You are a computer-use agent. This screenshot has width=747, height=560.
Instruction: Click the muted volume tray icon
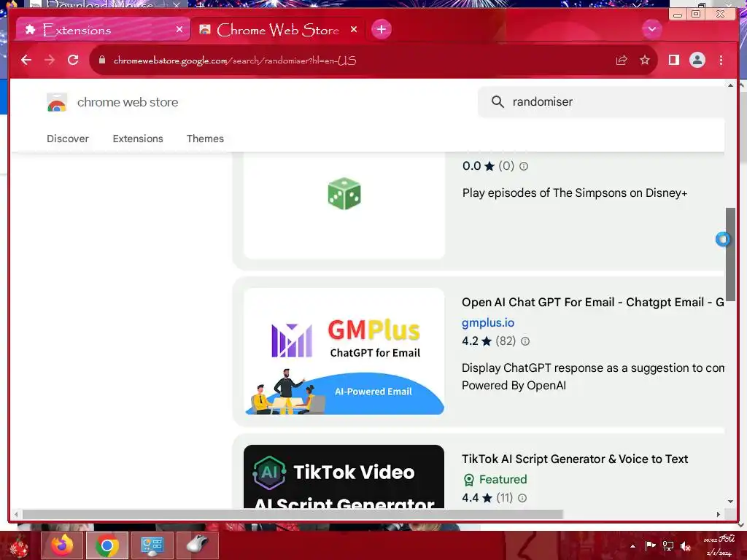[x=686, y=546]
